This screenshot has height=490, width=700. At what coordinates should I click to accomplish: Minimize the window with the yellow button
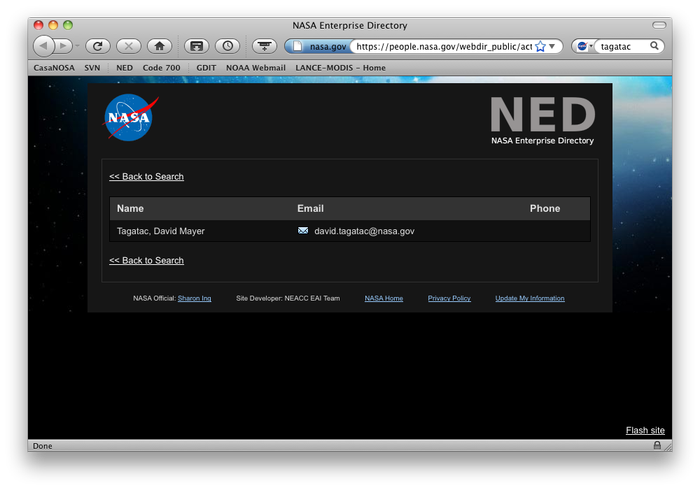[x=54, y=25]
